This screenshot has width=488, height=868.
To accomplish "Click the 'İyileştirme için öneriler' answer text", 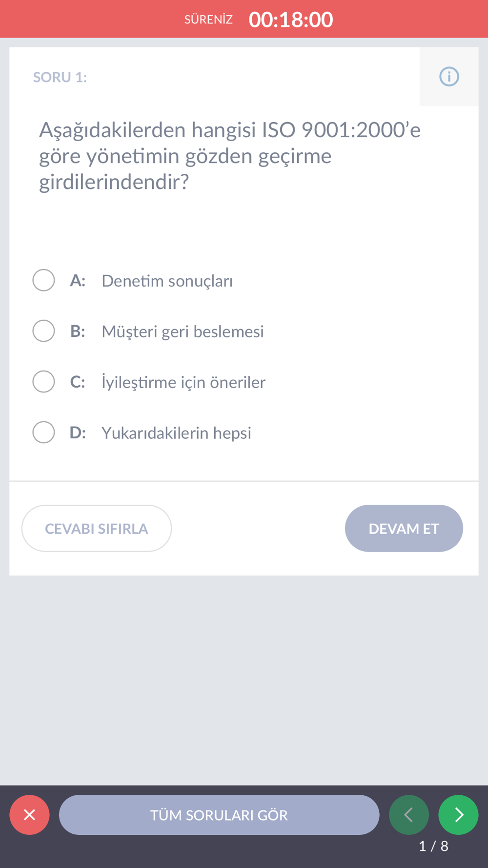I will tap(183, 382).
